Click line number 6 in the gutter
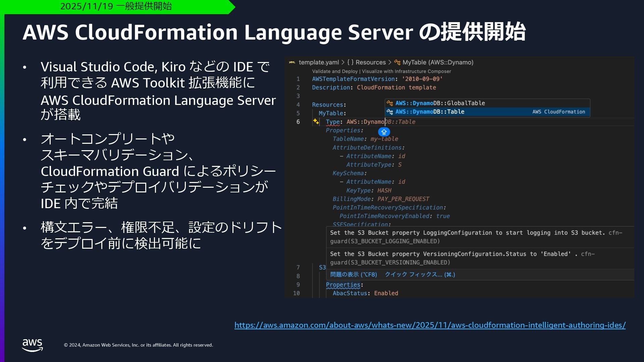This screenshot has height=362, width=644. (298, 122)
